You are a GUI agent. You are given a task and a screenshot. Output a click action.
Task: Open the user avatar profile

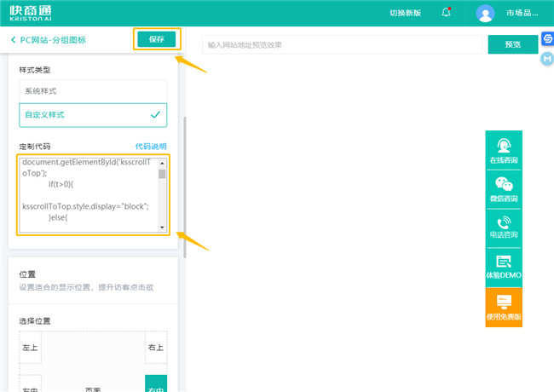tap(485, 14)
